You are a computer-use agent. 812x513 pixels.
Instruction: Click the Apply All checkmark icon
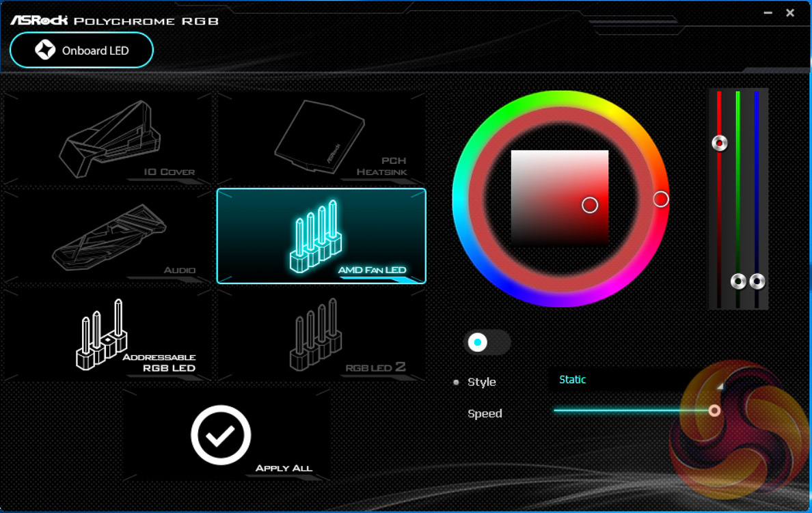click(x=221, y=435)
